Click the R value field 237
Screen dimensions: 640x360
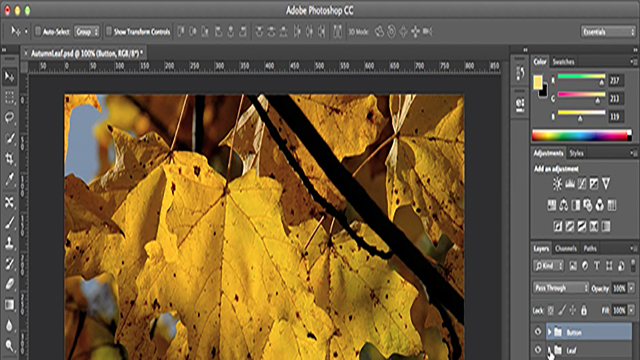tap(616, 80)
